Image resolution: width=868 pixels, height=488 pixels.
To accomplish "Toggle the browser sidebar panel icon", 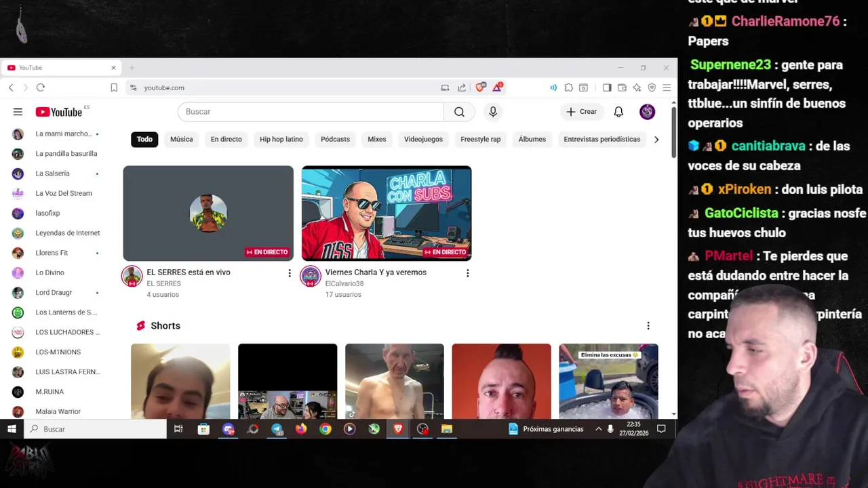I will tap(607, 87).
